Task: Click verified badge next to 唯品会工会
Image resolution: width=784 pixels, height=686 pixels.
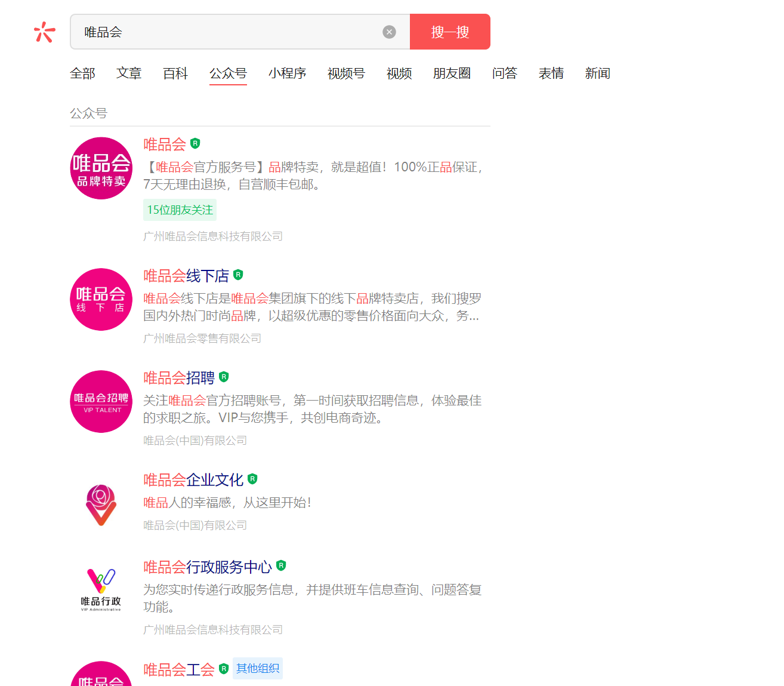Action: coord(224,669)
